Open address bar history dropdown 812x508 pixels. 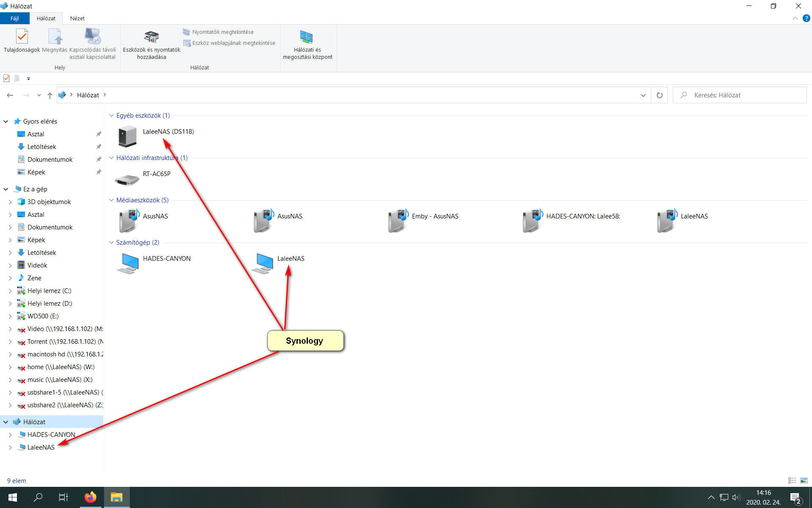click(x=643, y=95)
